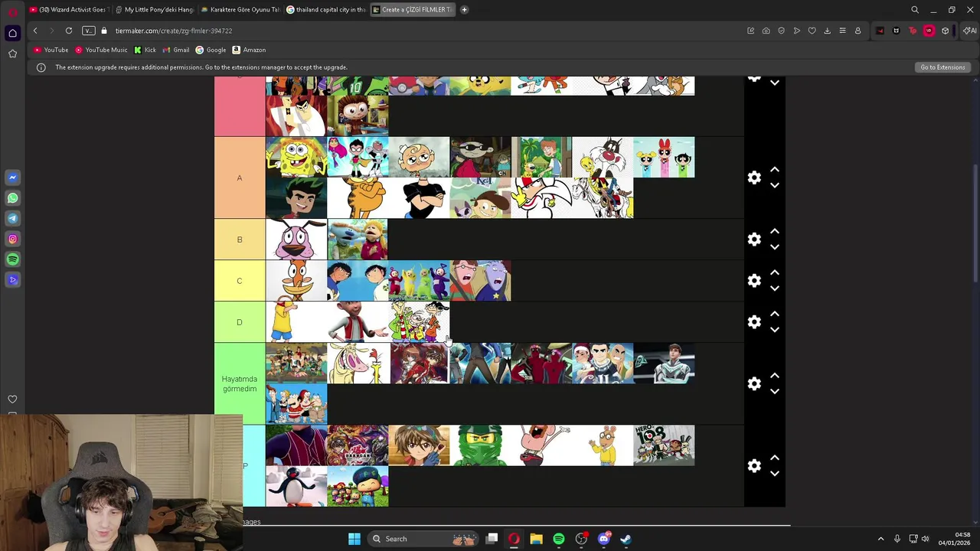Viewport: 980px width, 551px height.
Task: Click the green Hayatımda görmedim tier label
Action: (x=240, y=383)
